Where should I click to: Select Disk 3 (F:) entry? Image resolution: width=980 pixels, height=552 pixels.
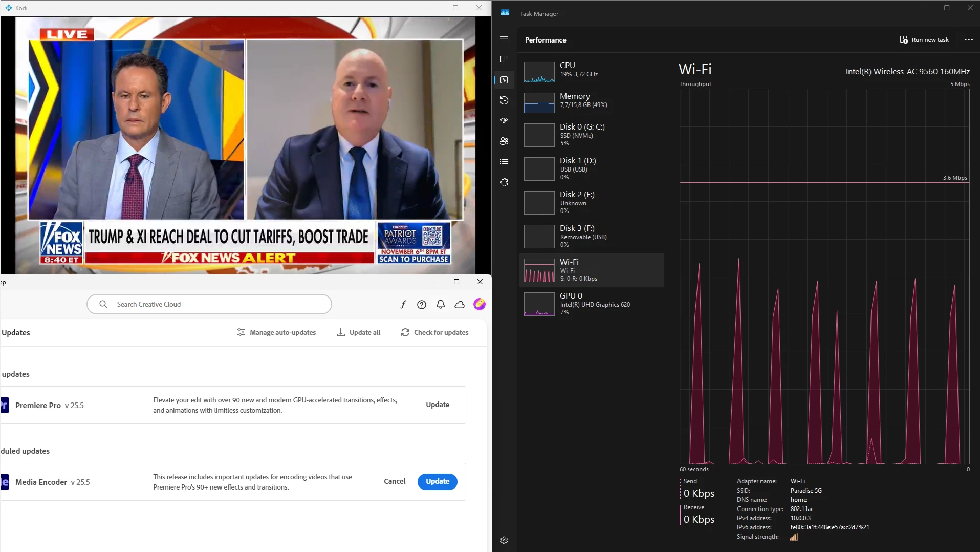[x=592, y=236]
